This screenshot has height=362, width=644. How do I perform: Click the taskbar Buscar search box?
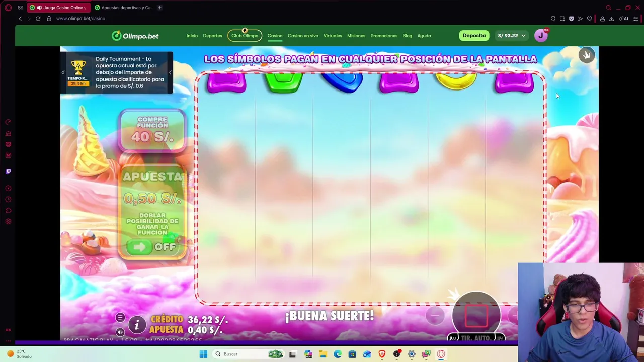tap(248, 354)
